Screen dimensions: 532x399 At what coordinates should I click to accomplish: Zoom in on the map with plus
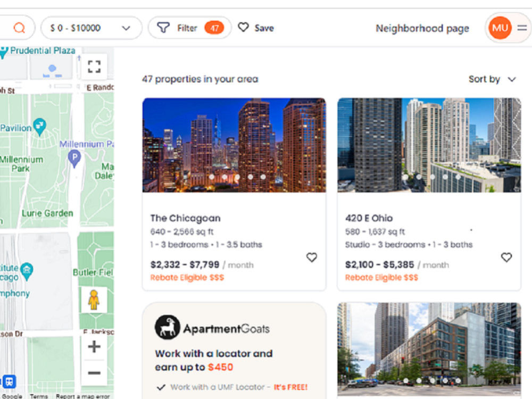[x=94, y=347]
